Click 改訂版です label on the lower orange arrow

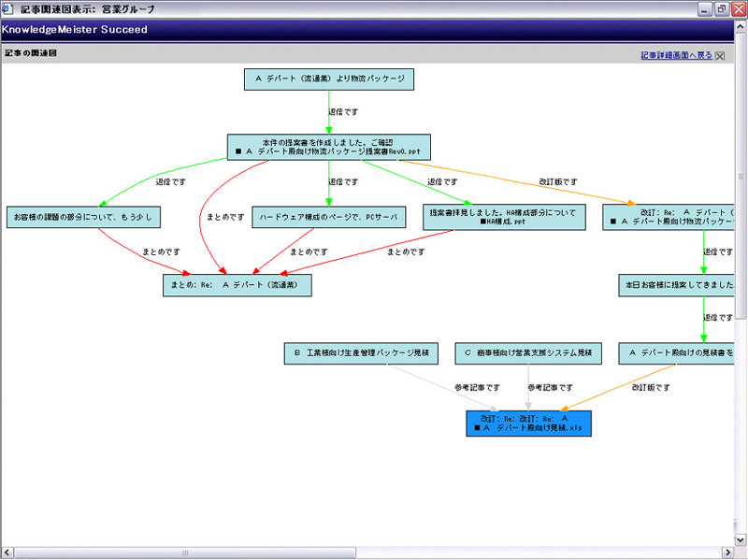[x=651, y=387]
